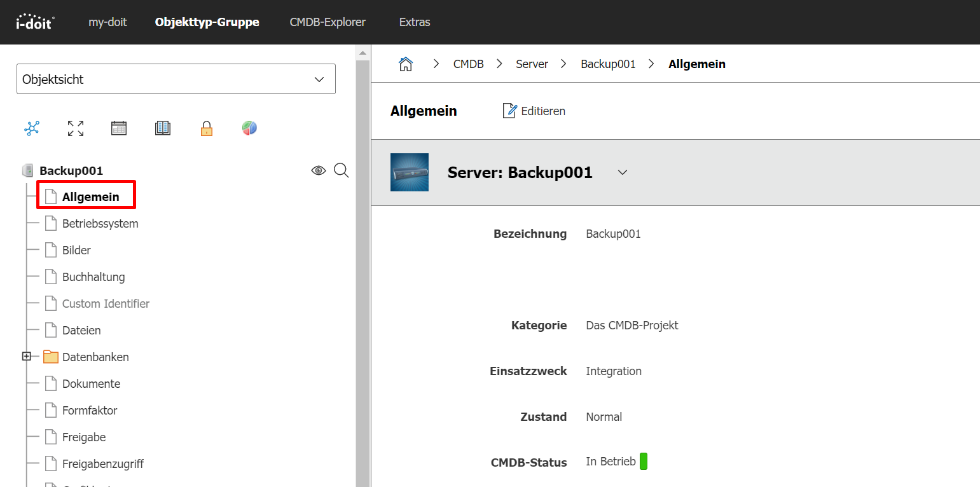
Task: Open the my-doit menu
Action: [x=107, y=22]
